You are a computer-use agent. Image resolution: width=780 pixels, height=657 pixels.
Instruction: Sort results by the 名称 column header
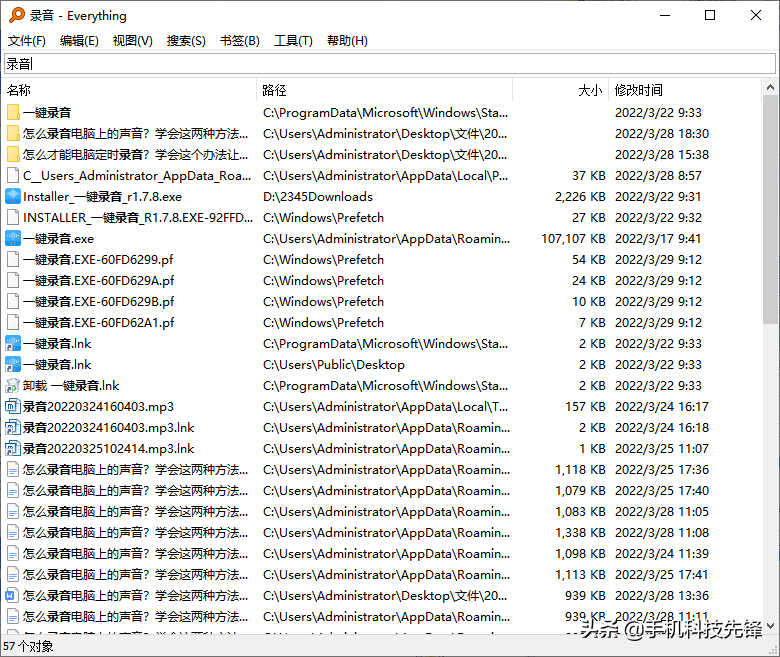click(x=130, y=90)
